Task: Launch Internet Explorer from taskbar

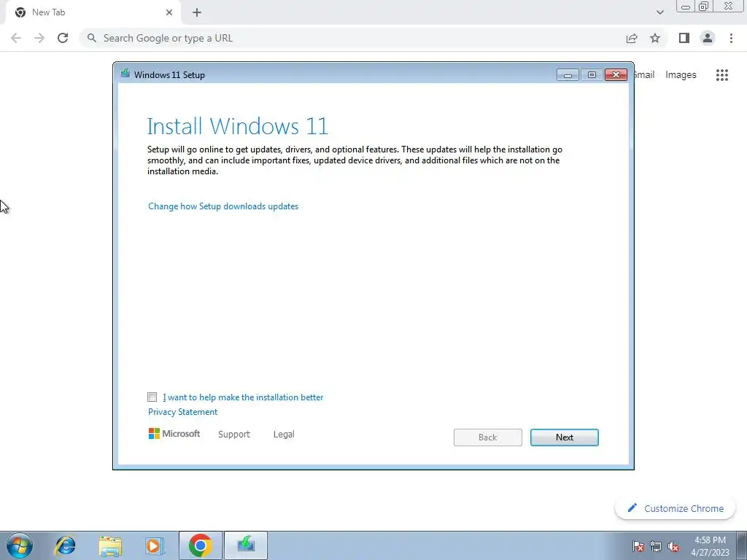Action: click(x=65, y=545)
